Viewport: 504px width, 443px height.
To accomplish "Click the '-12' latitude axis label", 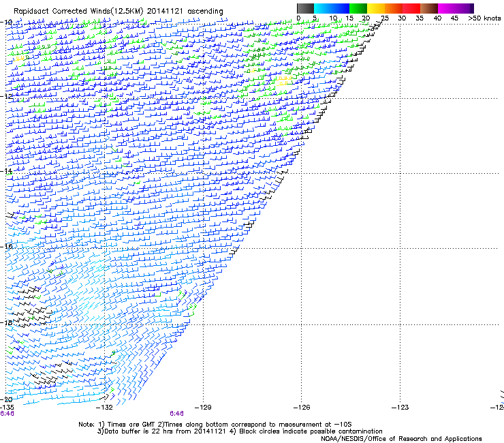I will pos(6,97).
